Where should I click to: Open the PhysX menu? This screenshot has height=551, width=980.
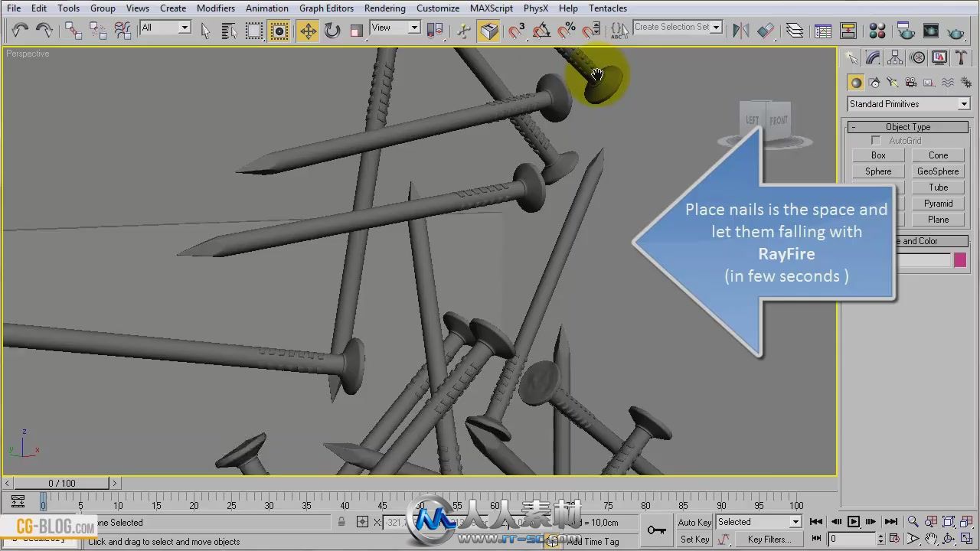[536, 8]
